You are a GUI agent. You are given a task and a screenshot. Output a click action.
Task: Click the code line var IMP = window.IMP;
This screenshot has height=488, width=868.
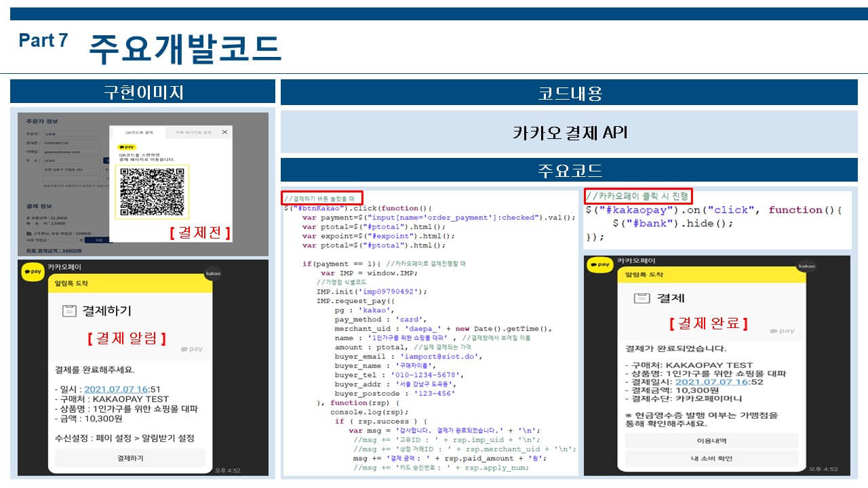tap(370, 272)
